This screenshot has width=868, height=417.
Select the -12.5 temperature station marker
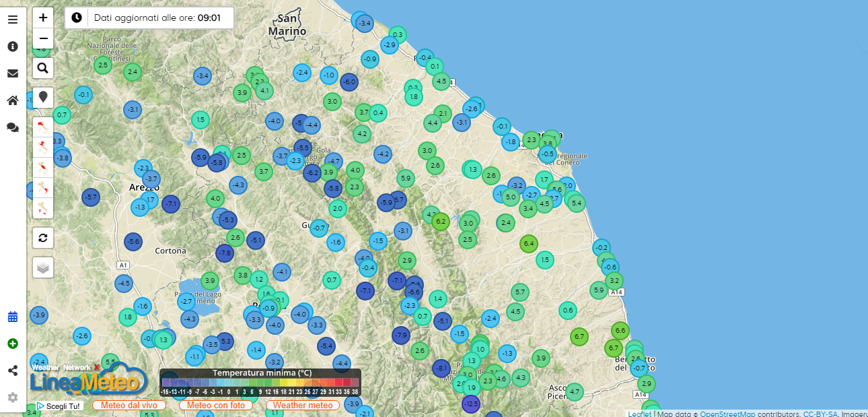471,404
